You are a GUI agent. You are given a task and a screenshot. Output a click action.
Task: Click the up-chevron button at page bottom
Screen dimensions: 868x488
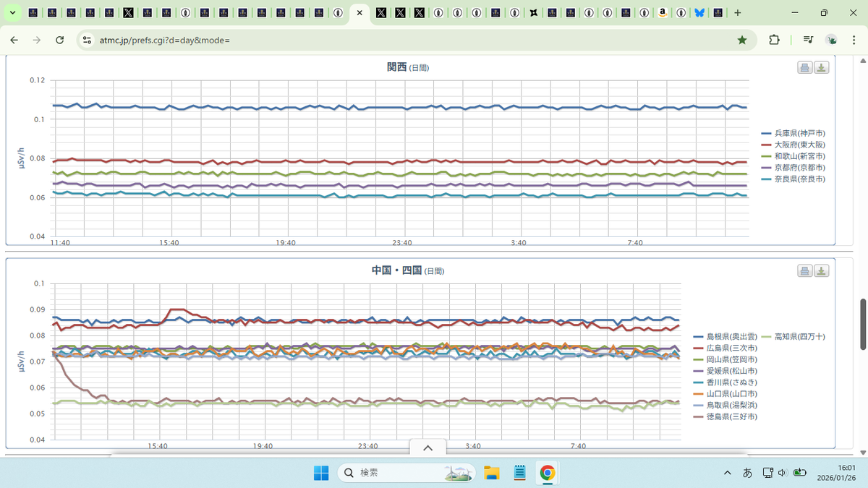point(427,448)
